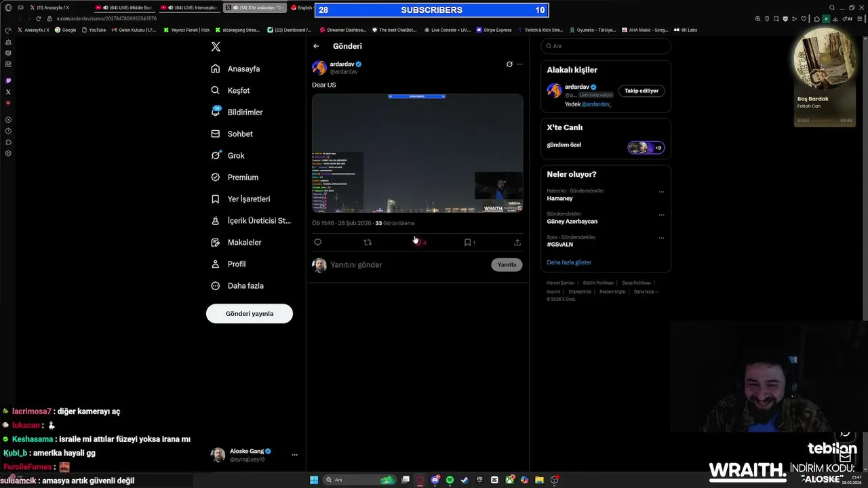
Task: Click the Yanıtını gönder reply field
Action: 407,265
